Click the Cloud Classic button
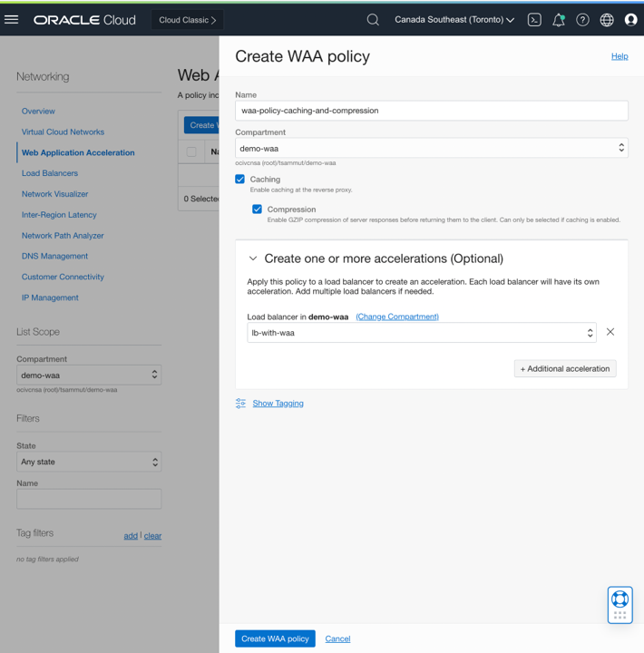The image size is (644, 653). 187,20
